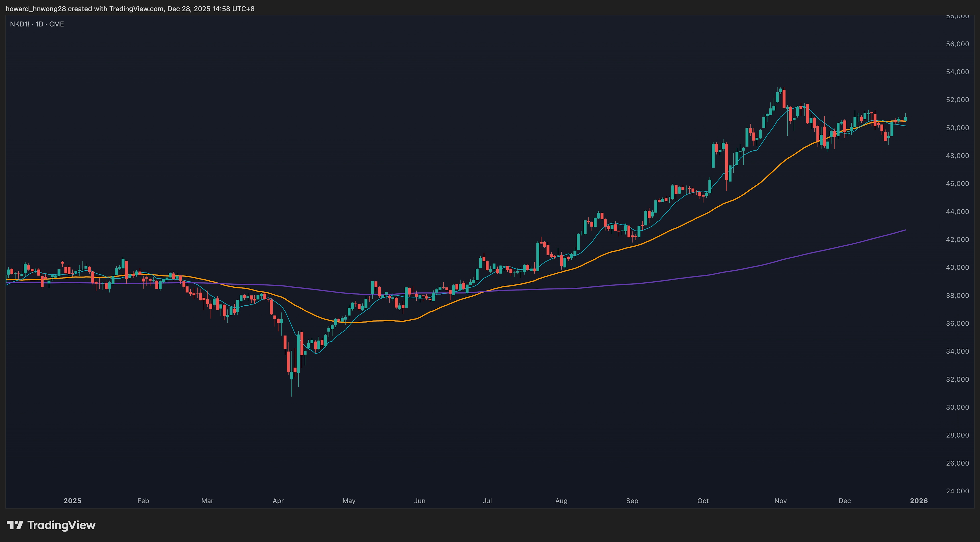Viewport: 980px width, 542px height.
Task: Click the 56,000 price axis label
Action: click(957, 44)
